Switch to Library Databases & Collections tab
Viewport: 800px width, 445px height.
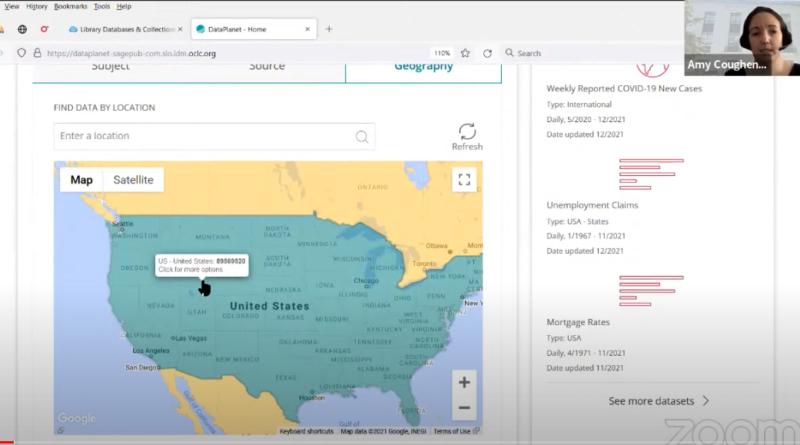122,29
